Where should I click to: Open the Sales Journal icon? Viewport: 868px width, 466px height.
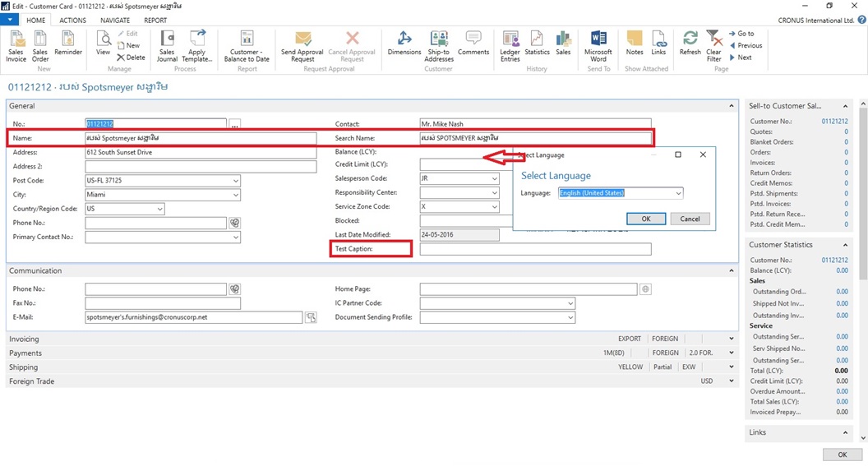coord(167,45)
